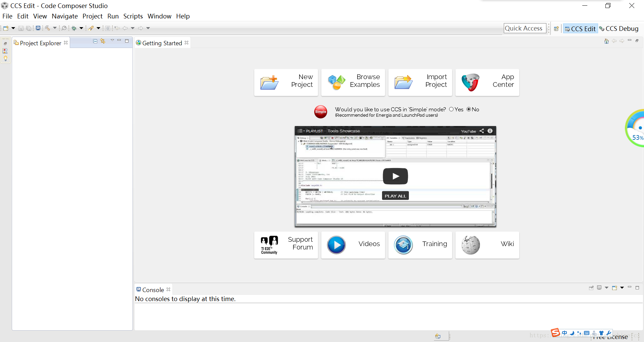Screen dimensions: 644x342
Task: Open the Support Forum link
Action: point(286,245)
